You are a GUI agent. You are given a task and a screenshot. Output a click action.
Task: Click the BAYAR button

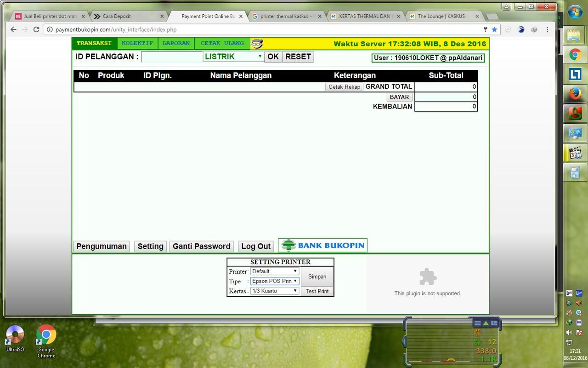[x=399, y=97]
